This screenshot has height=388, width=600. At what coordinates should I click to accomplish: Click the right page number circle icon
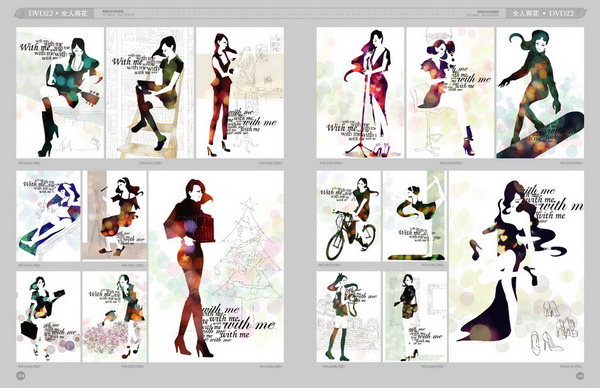tap(580, 376)
